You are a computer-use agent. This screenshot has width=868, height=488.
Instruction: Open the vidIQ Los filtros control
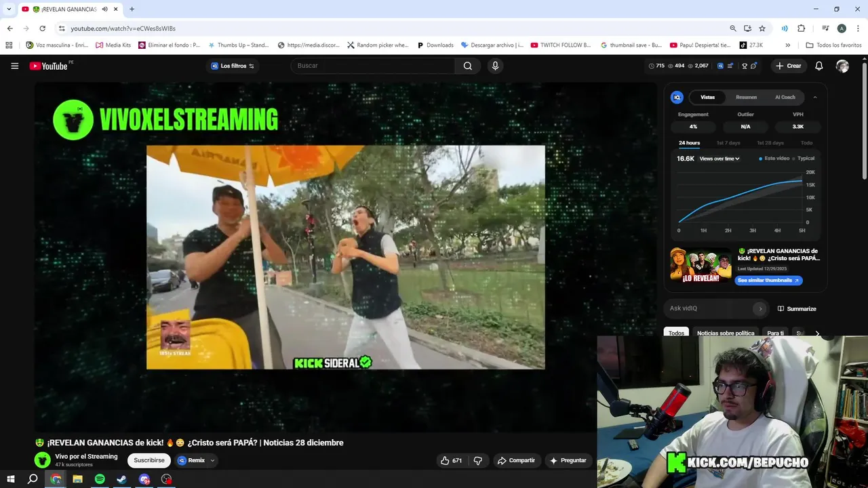point(232,66)
